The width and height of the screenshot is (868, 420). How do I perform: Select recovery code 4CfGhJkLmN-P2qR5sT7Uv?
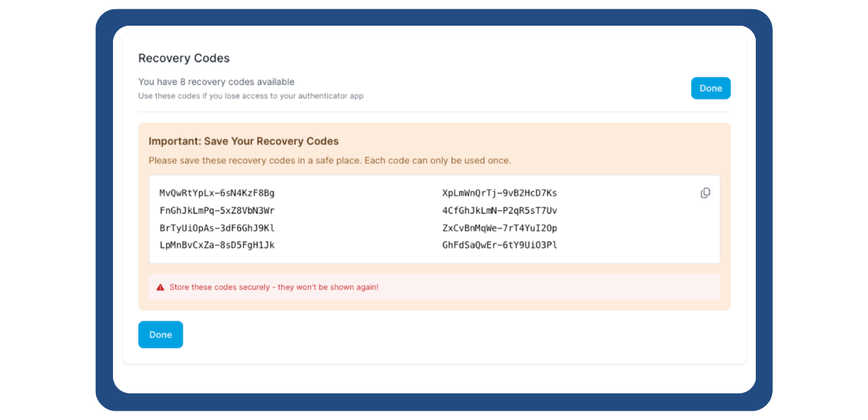coord(500,211)
